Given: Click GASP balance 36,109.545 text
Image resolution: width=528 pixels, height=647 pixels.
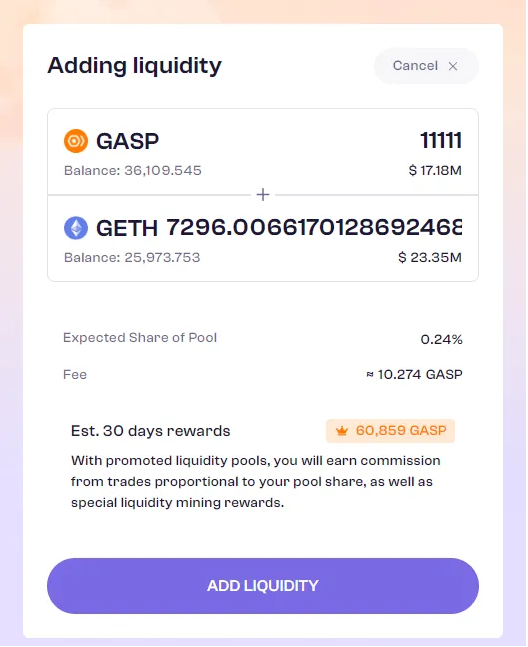Looking at the screenshot, I should pos(132,170).
